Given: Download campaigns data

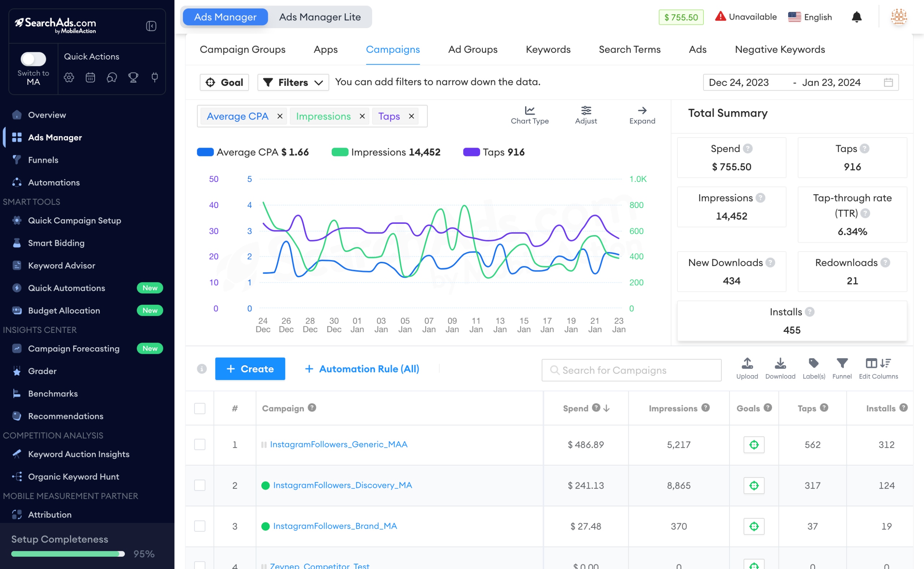Looking at the screenshot, I should pyautogui.click(x=780, y=368).
